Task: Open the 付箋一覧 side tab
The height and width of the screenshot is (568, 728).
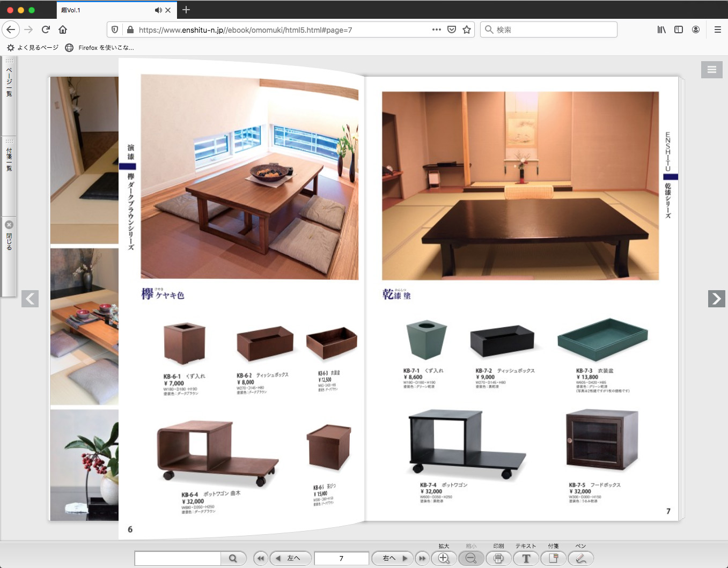Action: (9, 159)
